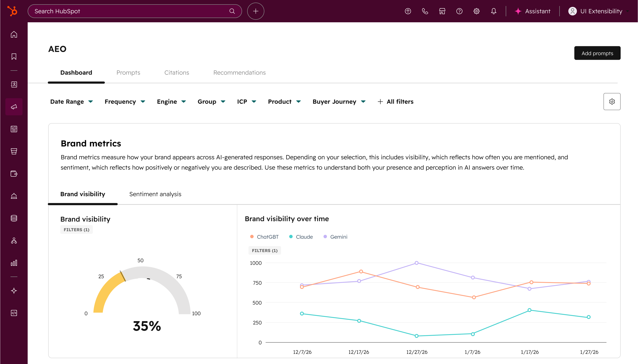Select the Sentiment analysis tab
638x364 pixels.
(155, 194)
